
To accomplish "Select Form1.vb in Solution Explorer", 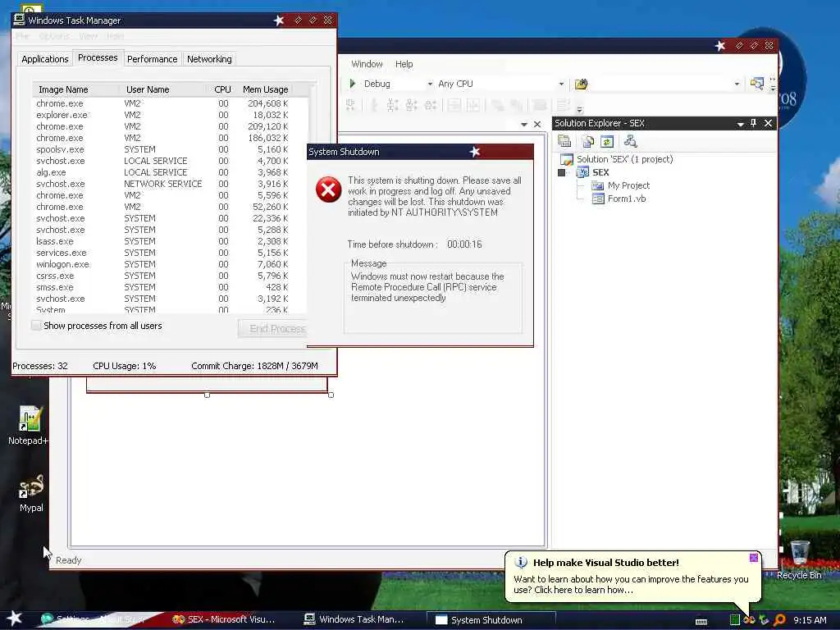I will (x=626, y=199).
